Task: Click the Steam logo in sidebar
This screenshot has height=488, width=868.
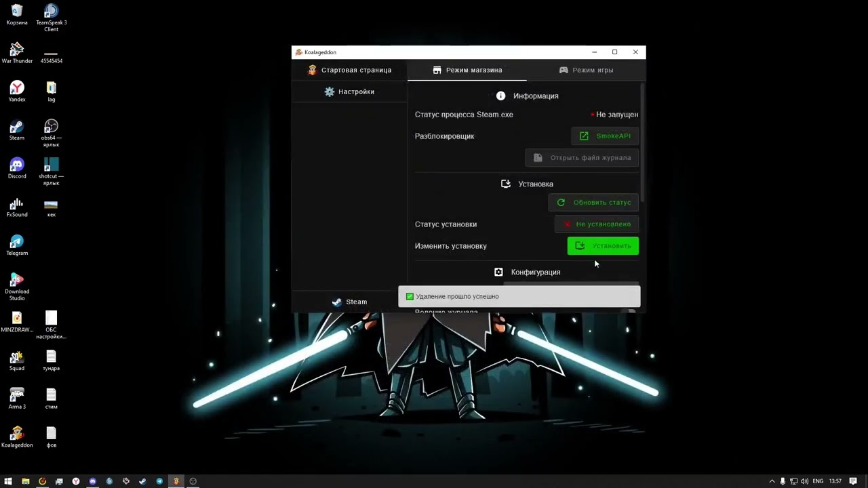Action: [337, 302]
